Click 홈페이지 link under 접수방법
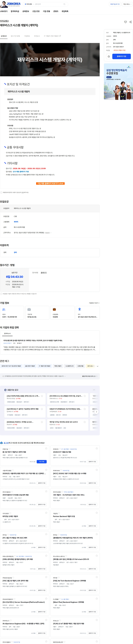Viewport: 133px width, 644px height. click(x=44, y=273)
